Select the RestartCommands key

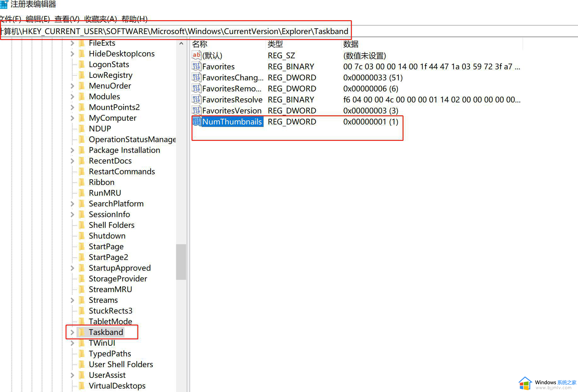point(122,172)
